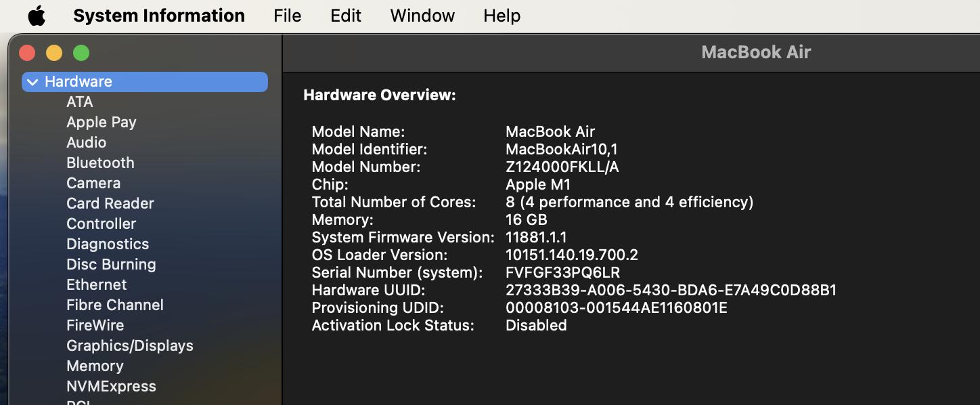The image size is (980, 405).
Task: Minimize the System Information window
Action: 54,53
